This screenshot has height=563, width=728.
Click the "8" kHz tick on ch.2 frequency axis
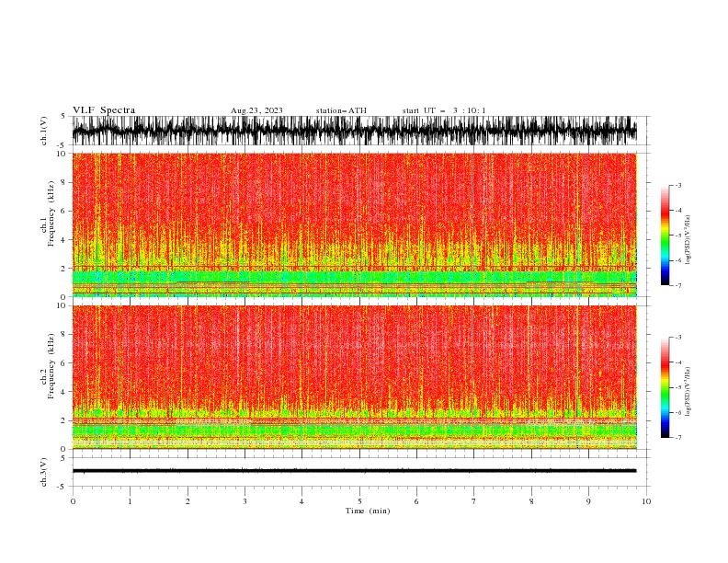tap(64, 335)
